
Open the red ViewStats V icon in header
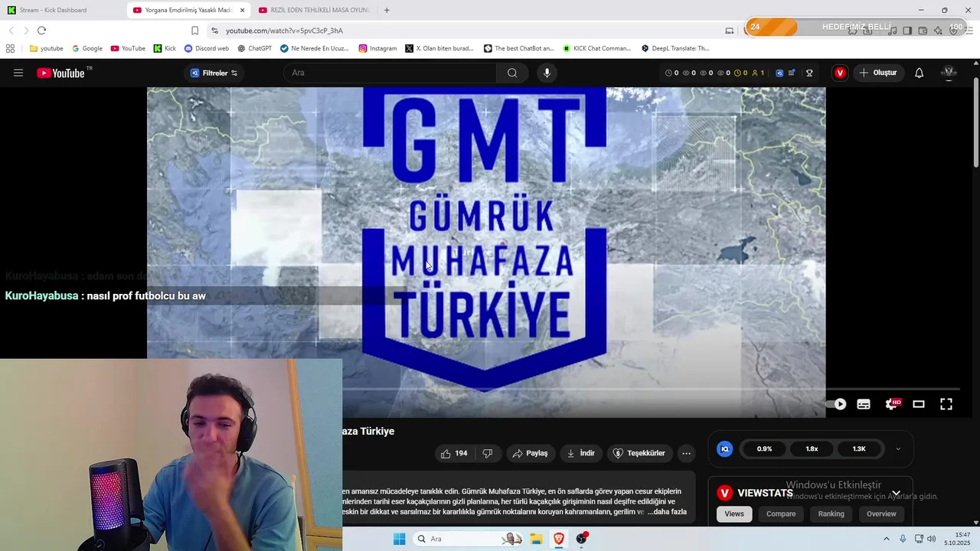[x=840, y=73]
